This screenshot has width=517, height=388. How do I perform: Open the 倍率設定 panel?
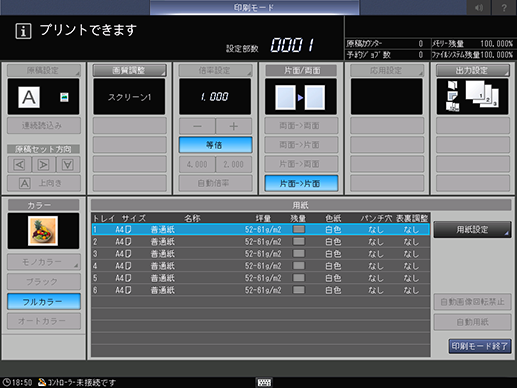[x=215, y=70]
